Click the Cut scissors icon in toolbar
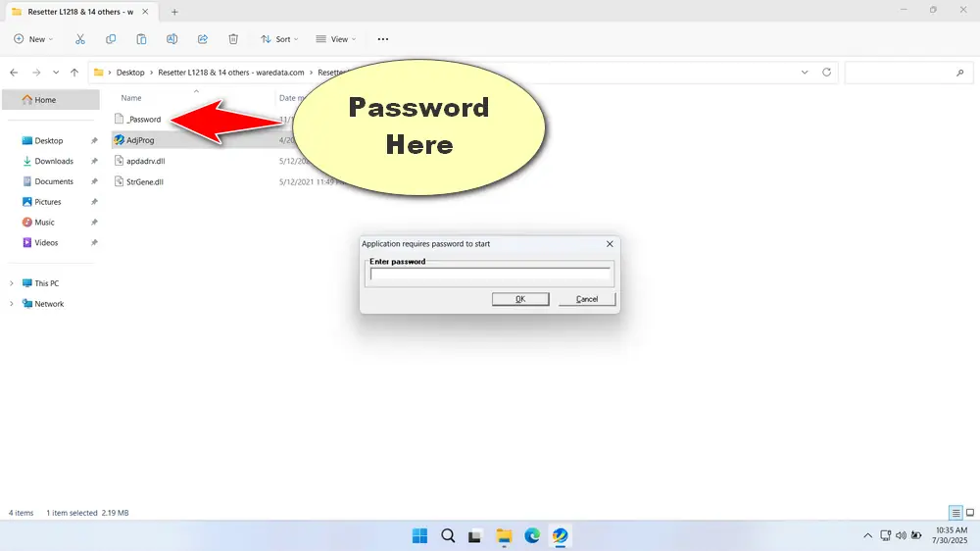 point(80,39)
